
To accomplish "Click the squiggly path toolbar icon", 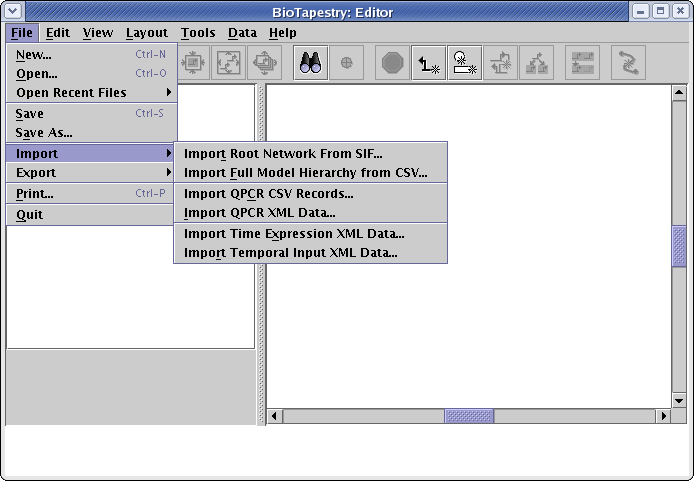I will (627, 63).
